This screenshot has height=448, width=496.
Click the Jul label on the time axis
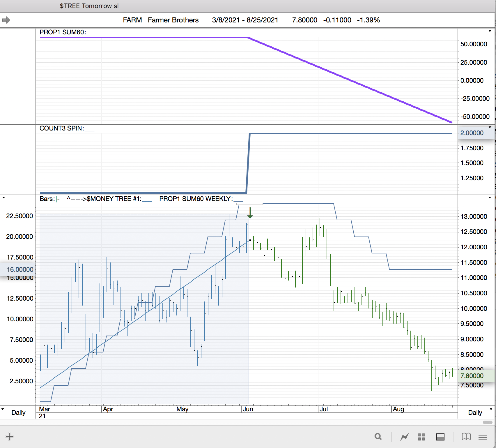[x=324, y=409]
